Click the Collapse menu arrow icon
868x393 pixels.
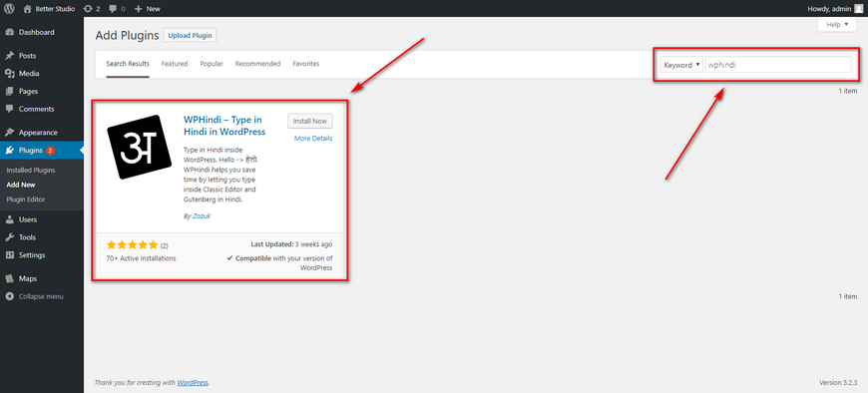click(x=9, y=296)
